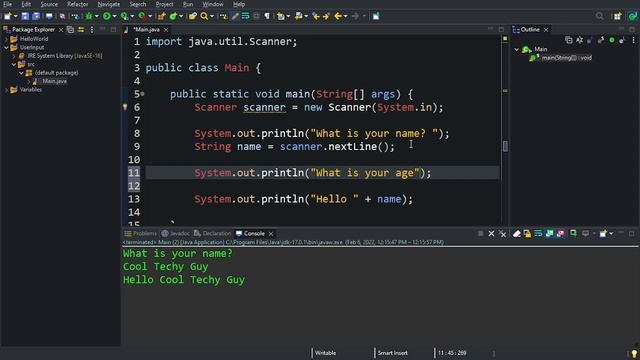640x360 pixels.
Task: Click the Save All toolbar icon
Action: pyautogui.click(x=36, y=16)
